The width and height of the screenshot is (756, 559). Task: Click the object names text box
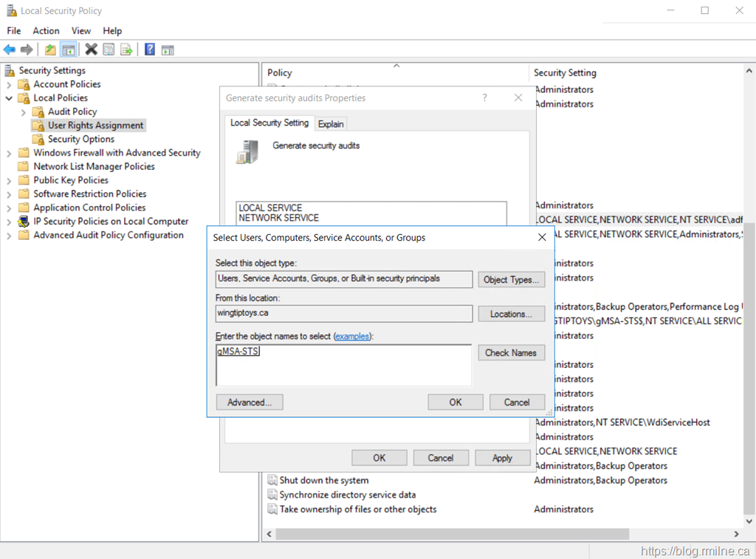click(343, 365)
